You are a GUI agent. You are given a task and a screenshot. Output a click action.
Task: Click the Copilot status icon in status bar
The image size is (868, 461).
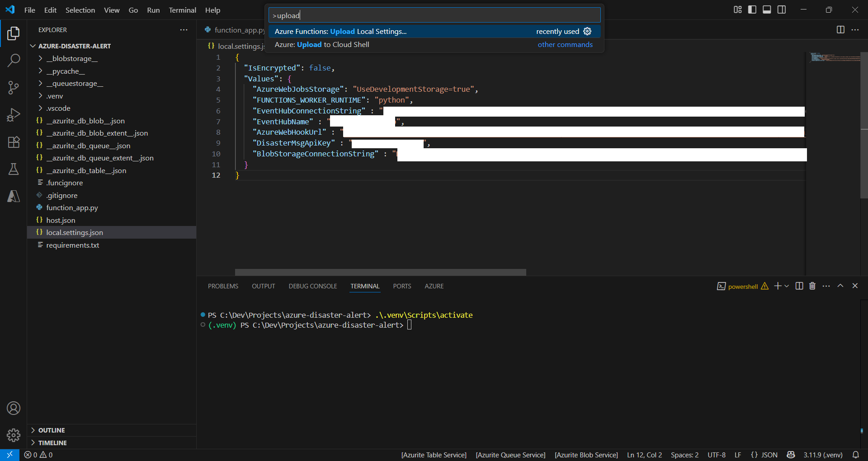pos(791,455)
